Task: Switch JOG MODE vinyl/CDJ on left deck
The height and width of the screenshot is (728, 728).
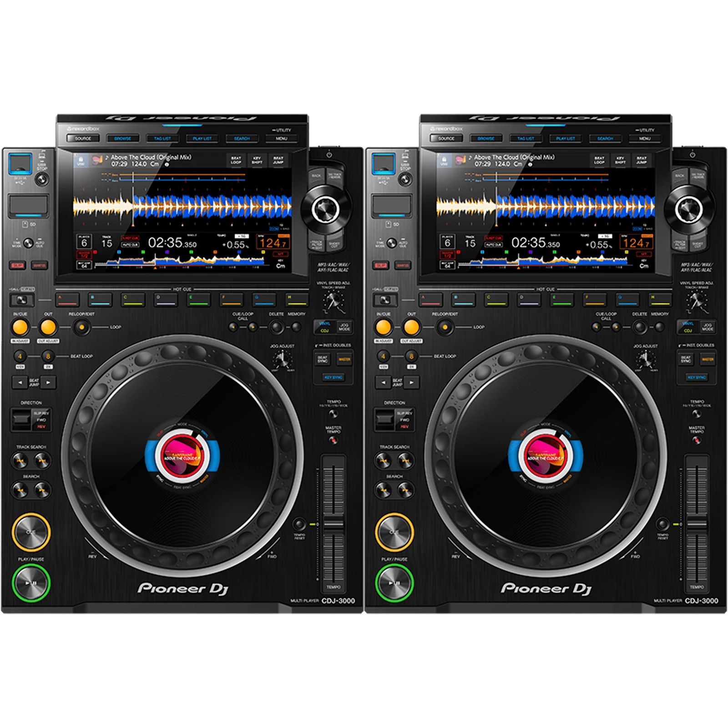Action: click(x=344, y=327)
